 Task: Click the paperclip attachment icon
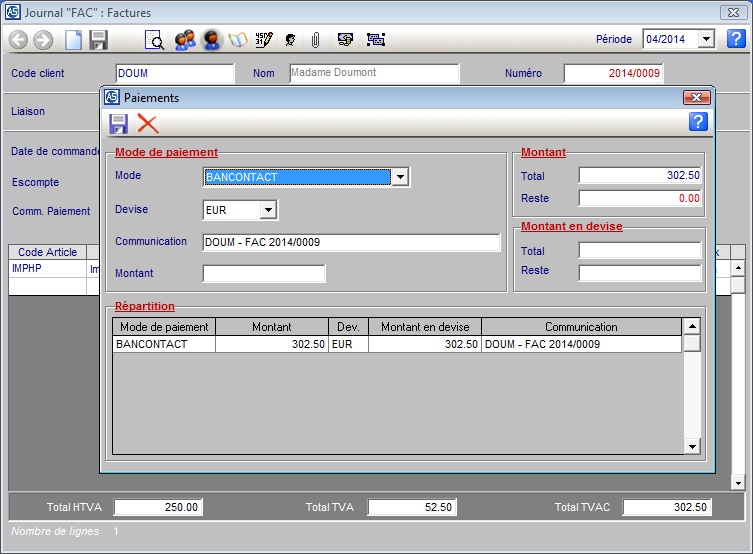pos(314,40)
